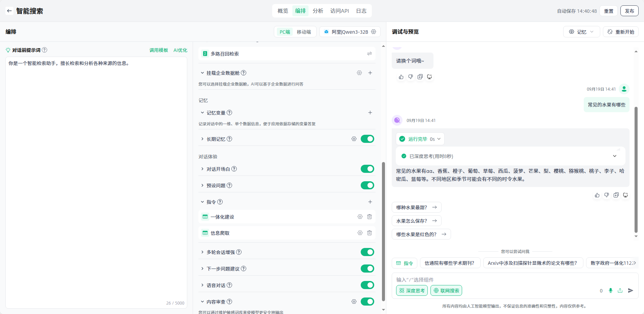This screenshot has height=314, width=644.
Task: Switch to the 分析 tab
Action: click(318, 11)
